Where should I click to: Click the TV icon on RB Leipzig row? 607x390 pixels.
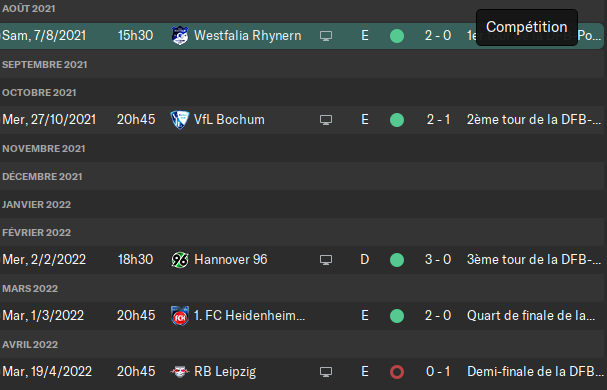(326, 372)
